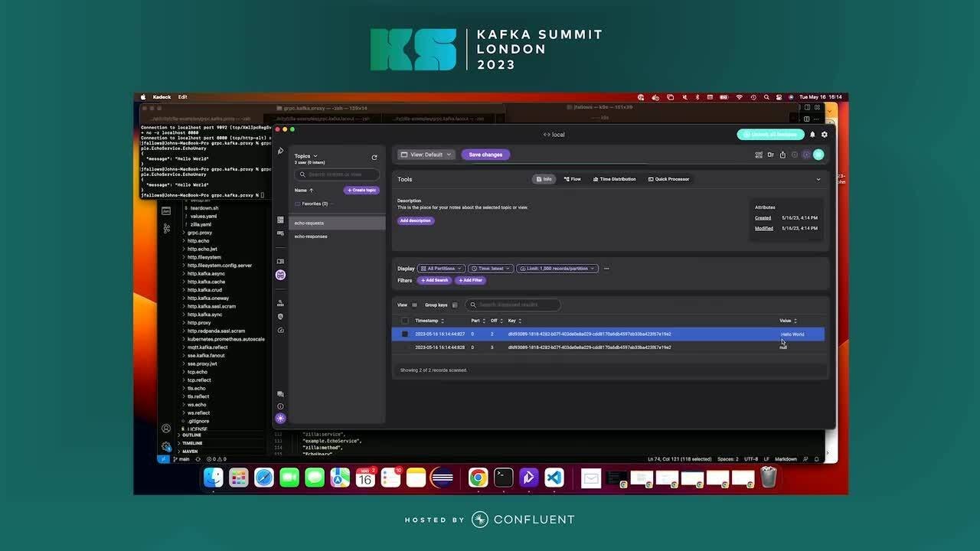The height and width of the screenshot is (551, 980).
Task: Open Google Chrome from the Dock
Action: tap(479, 478)
